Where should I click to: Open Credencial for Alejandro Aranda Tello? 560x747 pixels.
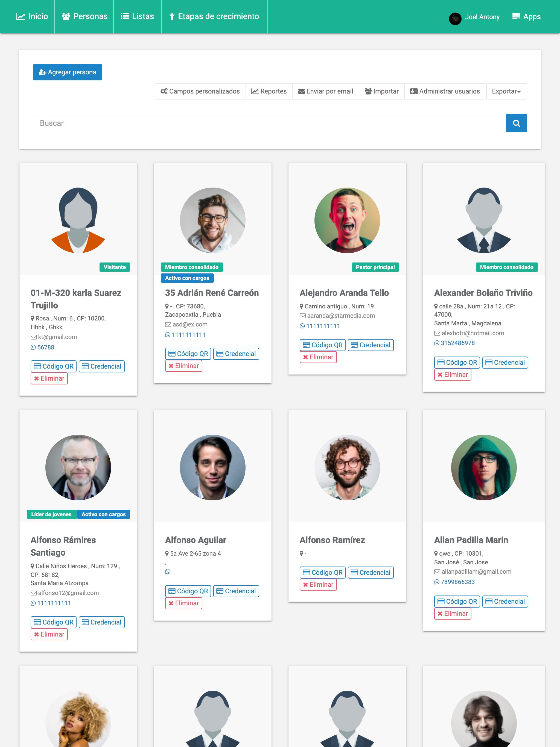pyautogui.click(x=371, y=345)
